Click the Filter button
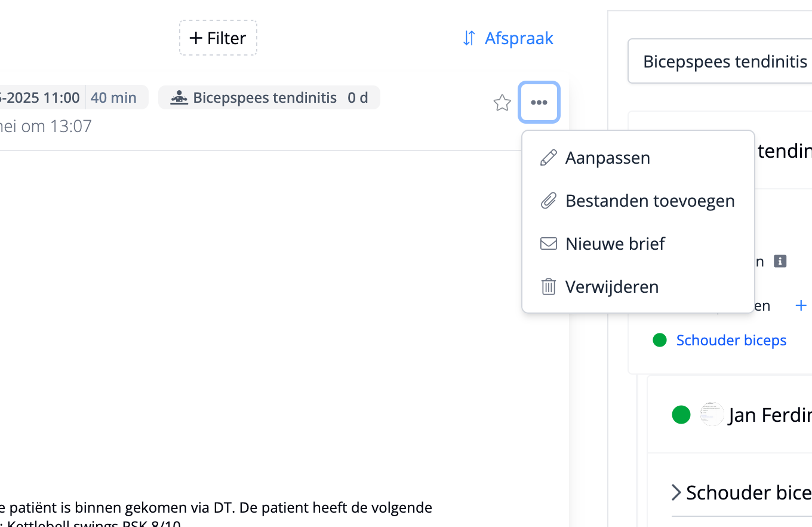812x527 pixels. pos(217,38)
